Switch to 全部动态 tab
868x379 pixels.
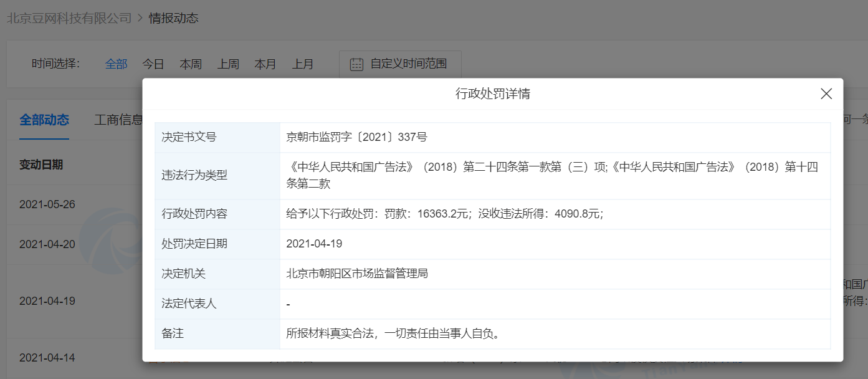(44, 120)
